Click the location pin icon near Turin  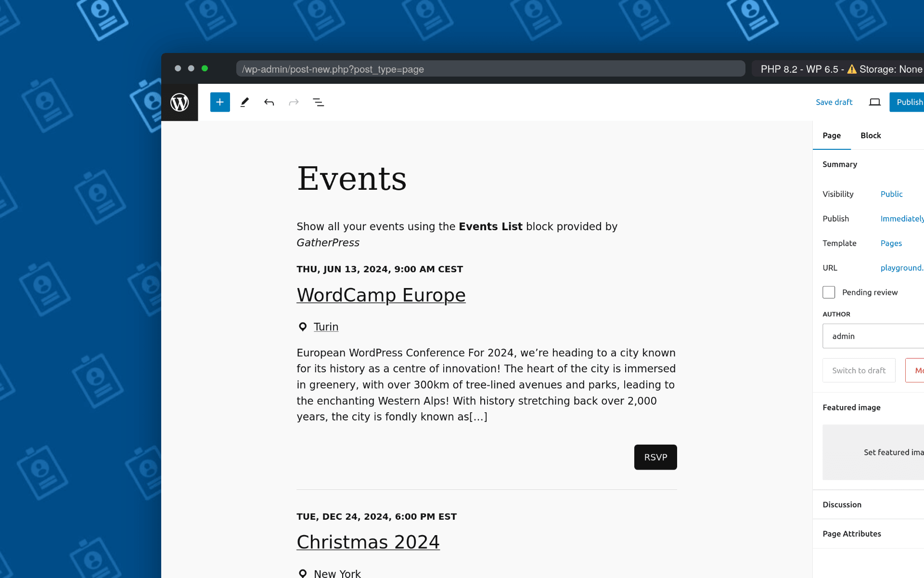303,327
